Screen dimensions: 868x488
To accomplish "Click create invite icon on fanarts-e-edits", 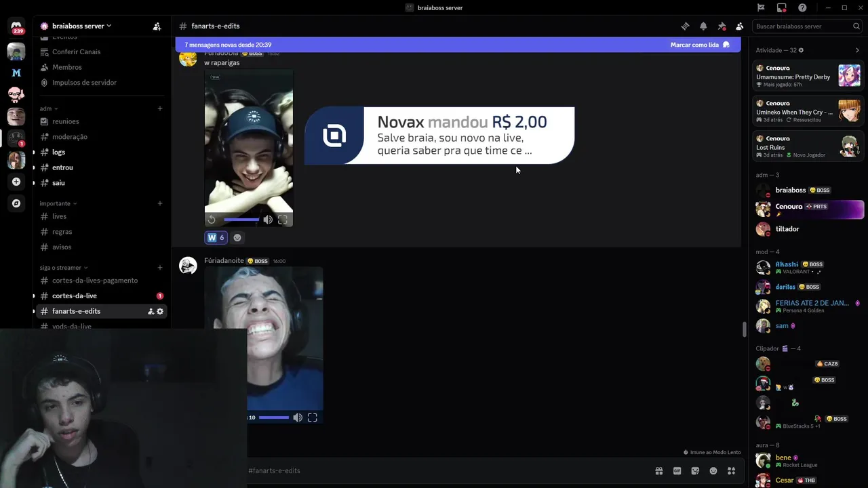I will tap(151, 311).
